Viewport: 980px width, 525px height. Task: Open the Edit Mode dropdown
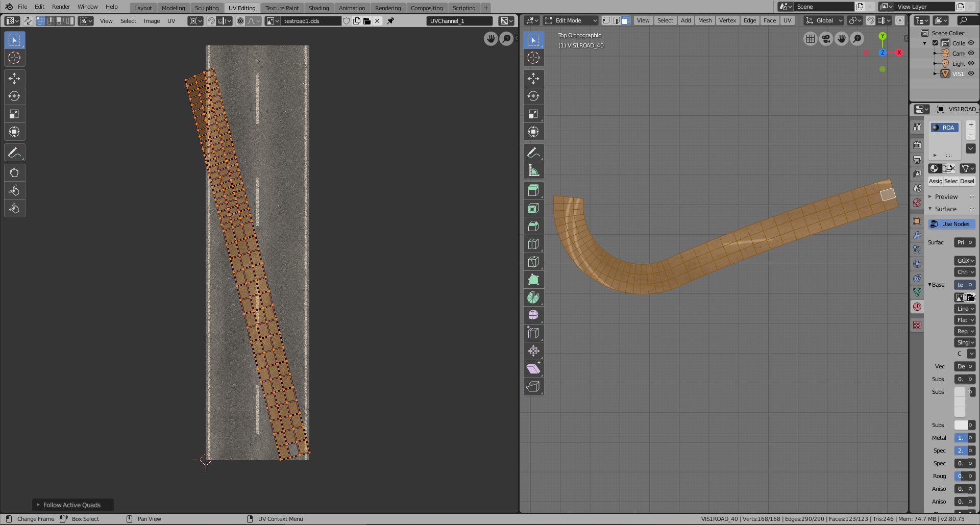coord(571,20)
